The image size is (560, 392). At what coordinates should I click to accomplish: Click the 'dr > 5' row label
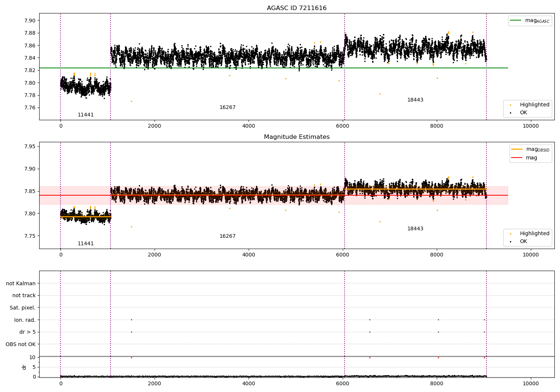pyautogui.click(x=28, y=332)
